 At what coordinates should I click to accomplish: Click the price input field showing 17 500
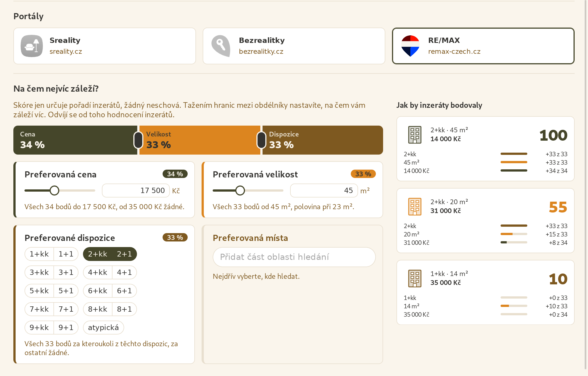coord(136,191)
